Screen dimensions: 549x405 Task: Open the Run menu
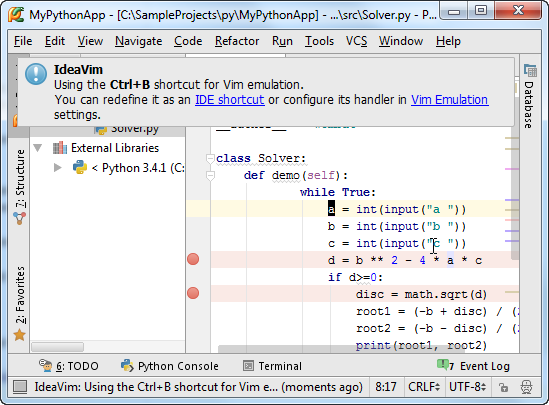[282, 41]
